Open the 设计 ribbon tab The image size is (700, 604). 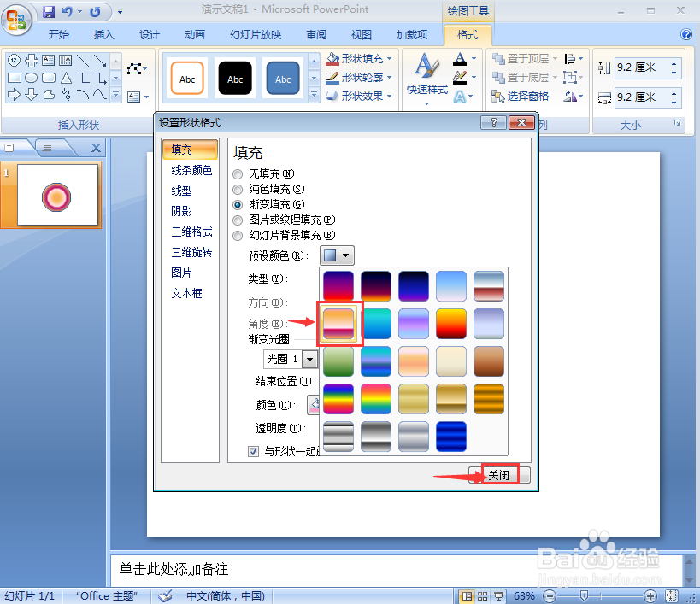[x=149, y=34]
